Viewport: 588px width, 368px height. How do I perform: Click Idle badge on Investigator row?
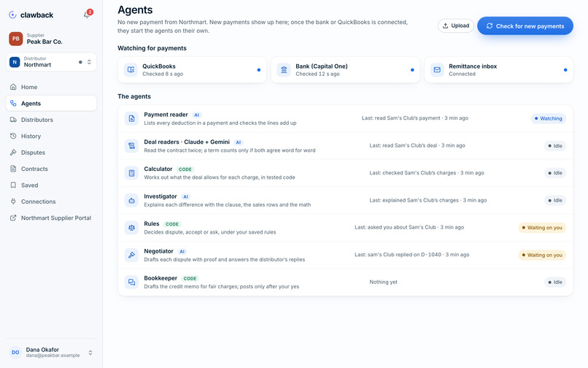(555, 201)
